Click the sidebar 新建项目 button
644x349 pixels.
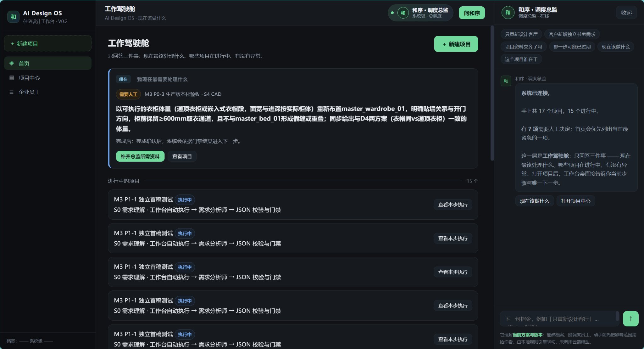[48, 43]
